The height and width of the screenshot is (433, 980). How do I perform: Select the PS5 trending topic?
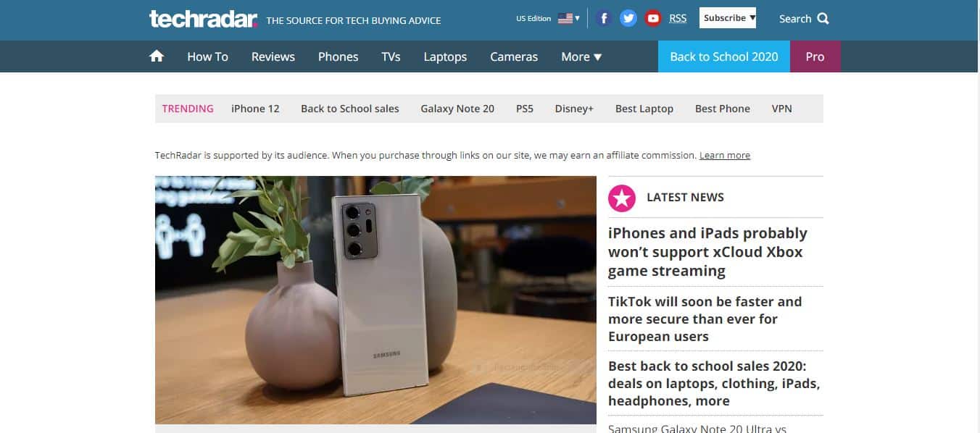point(525,109)
